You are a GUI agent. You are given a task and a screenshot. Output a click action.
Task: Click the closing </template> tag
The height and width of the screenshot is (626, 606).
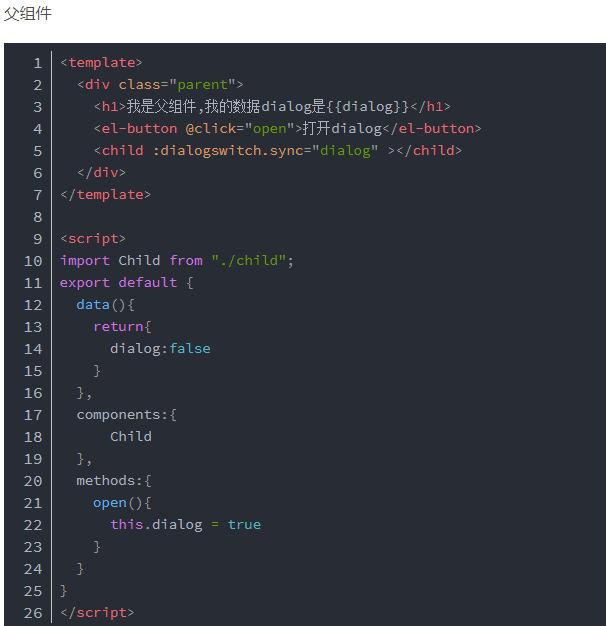point(105,194)
